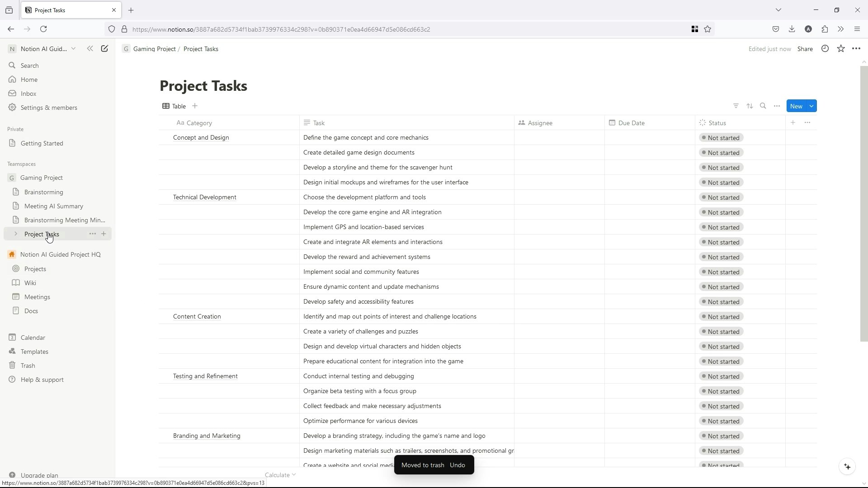868x488 pixels.
Task: Click the Share button
Action: pyautogui.click(x=805, y=49)
